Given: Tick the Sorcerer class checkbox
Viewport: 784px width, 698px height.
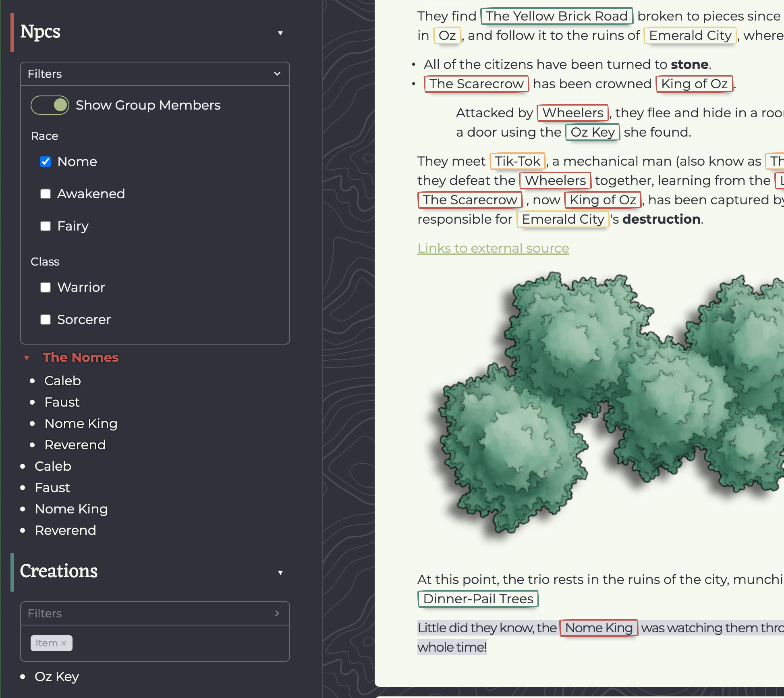Looking at the screenshot, I should pyautogui.click(x=46, y=320).
